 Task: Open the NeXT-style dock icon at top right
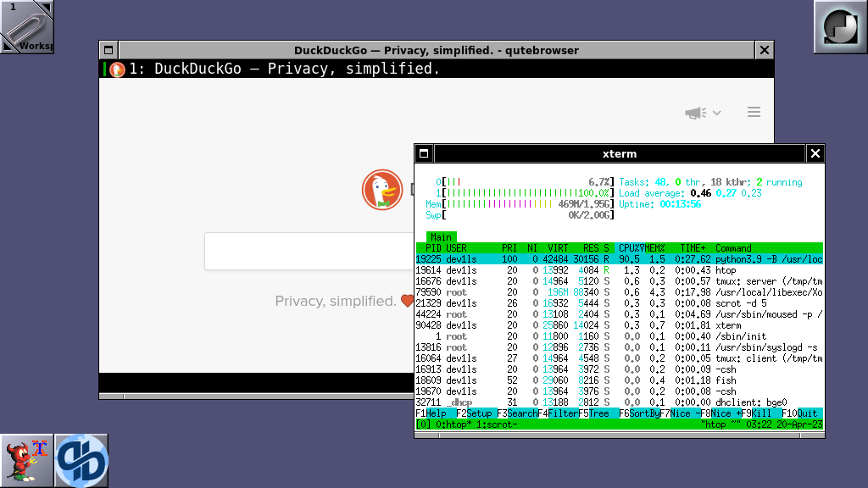tap(840, 26)
